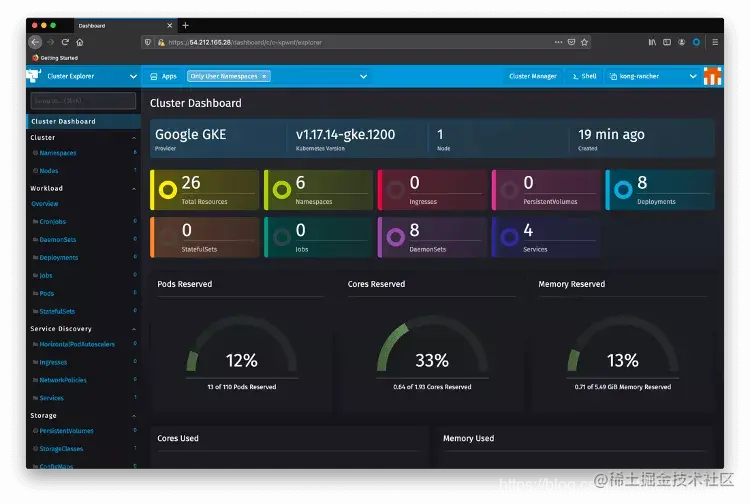This screenshot has height=504, width=750.
Task: Open Ingresses in the sidebar
Action: pyautogui.click(x=53, y=362)
